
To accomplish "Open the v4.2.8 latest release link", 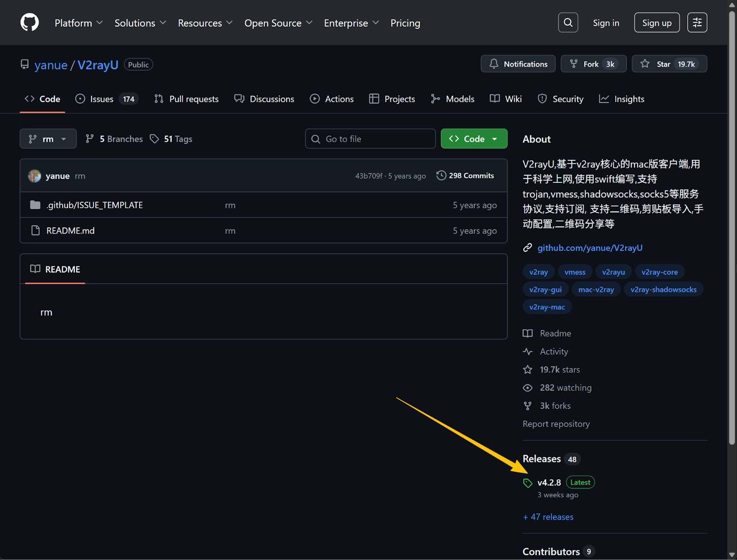I will pos(549,483).
